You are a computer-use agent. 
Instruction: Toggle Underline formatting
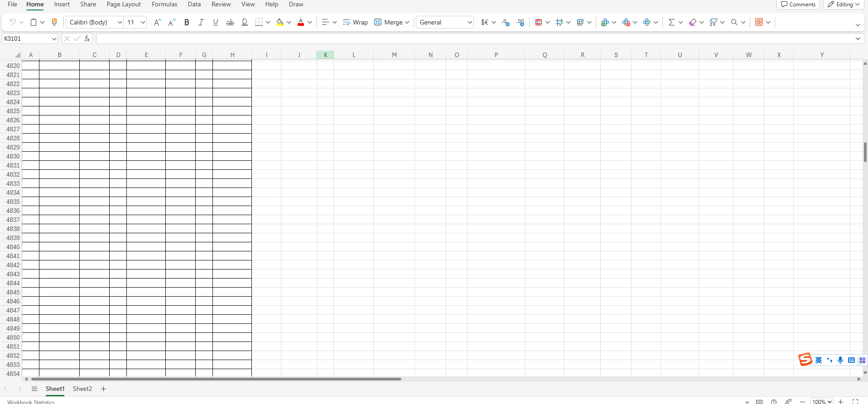(x=216, y=22)
